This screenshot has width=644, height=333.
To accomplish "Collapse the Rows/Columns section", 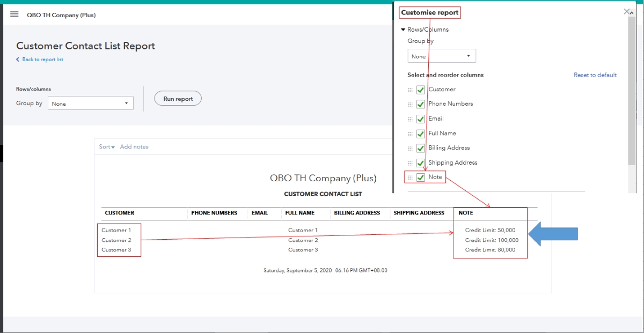I will (x=404, y=29).
